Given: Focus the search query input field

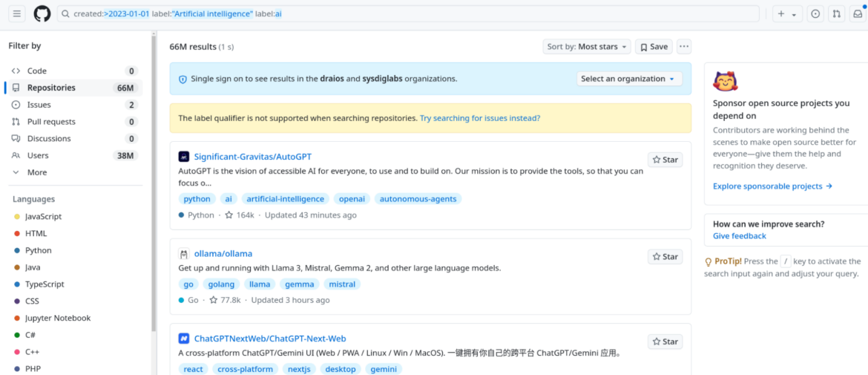Looking at the screenshot, I should tap(408, 14).
